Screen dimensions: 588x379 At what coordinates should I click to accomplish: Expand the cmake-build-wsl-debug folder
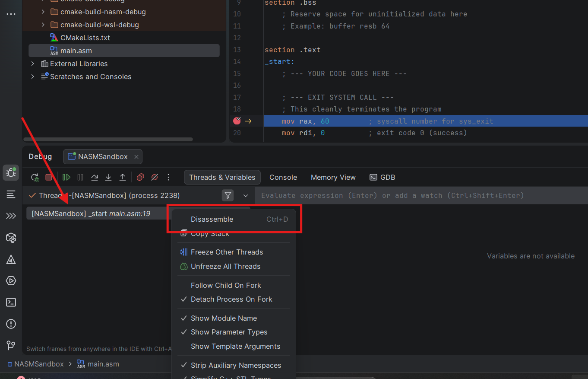[x=43, y=25]
